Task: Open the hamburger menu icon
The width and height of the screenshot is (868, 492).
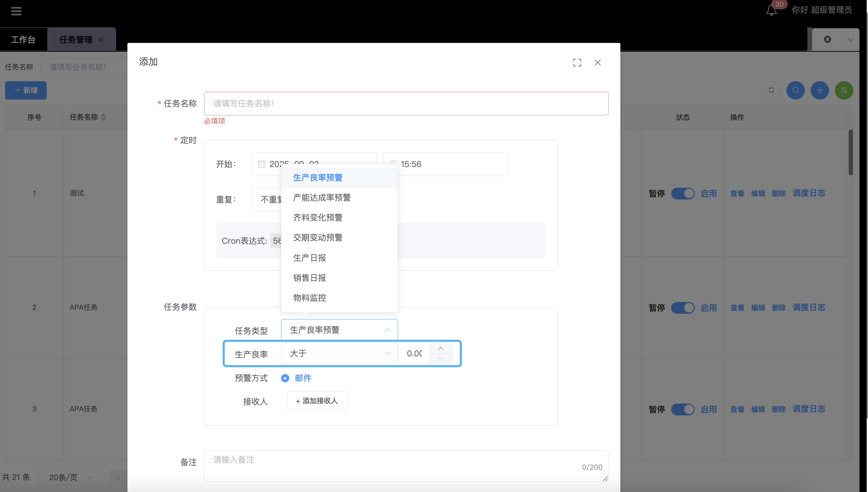Action: pyautogui.click(x=16, y=11)
